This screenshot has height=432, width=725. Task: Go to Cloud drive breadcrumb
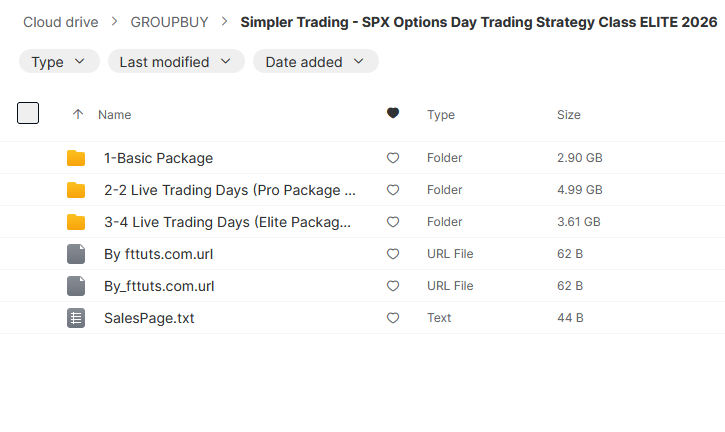(x=66, y=22)
